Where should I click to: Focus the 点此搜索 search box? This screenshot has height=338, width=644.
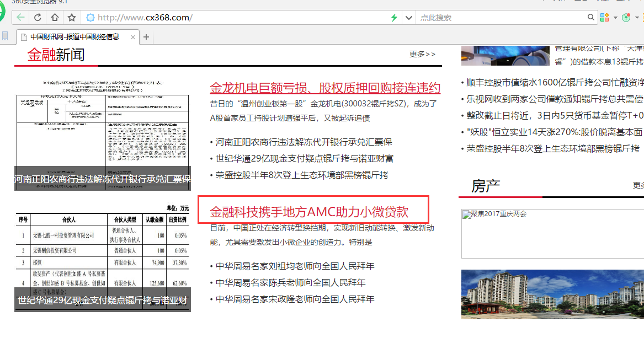coord(501,18)
